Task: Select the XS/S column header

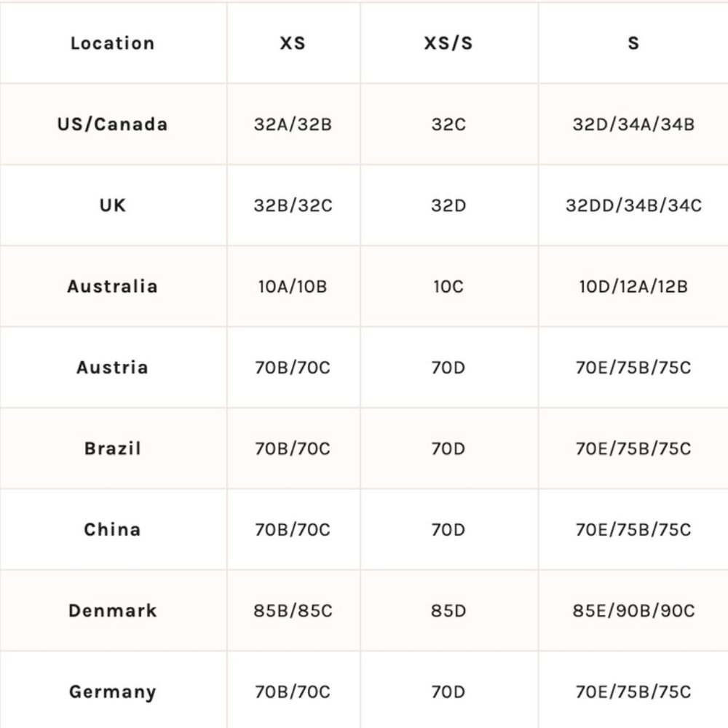Action: [448, 43]
